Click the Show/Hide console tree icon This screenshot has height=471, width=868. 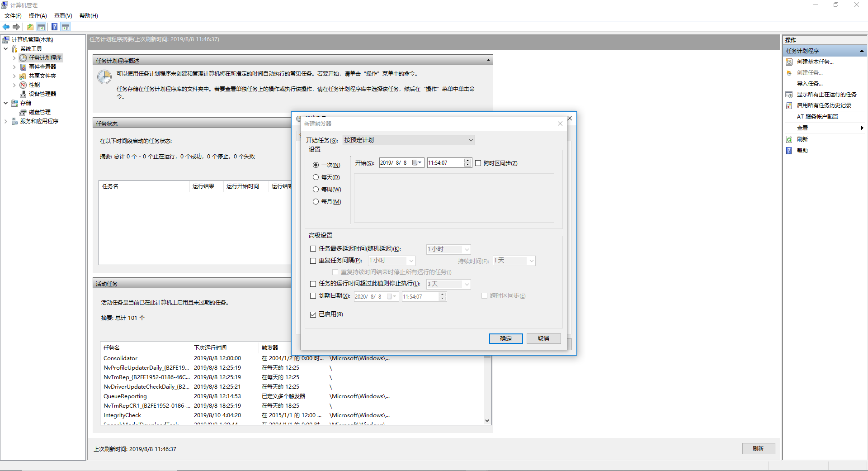pyautogui.click(x=41, y=27)
